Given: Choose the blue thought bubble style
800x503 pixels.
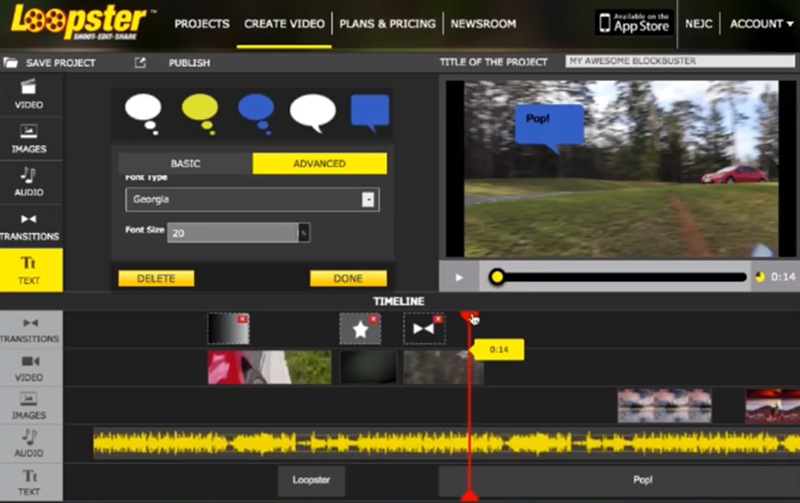Looking at the screenshot, I should 257,112.
